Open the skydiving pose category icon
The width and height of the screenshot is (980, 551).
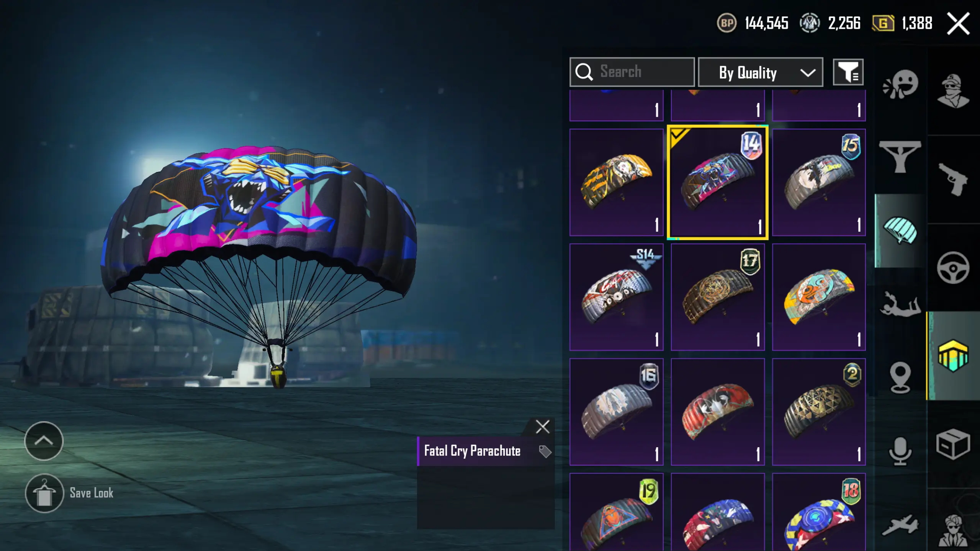(900, 304)
